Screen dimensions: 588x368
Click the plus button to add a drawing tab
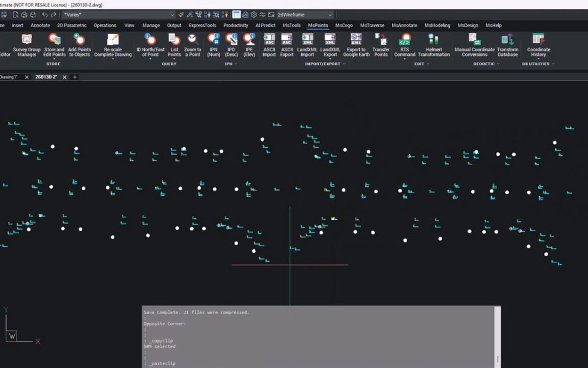pos(75,77)
